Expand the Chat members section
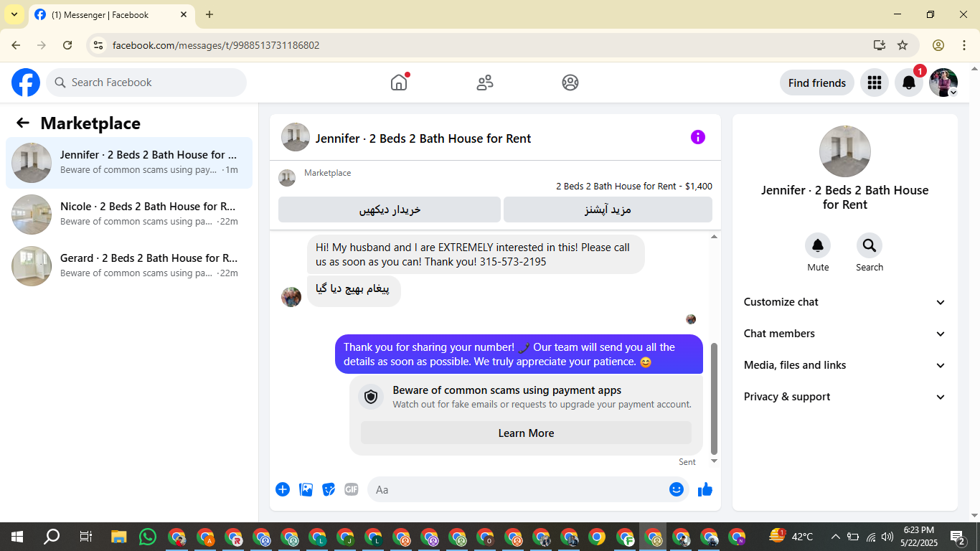The height and width of the screenshot is (551, 980). point(845,334)
